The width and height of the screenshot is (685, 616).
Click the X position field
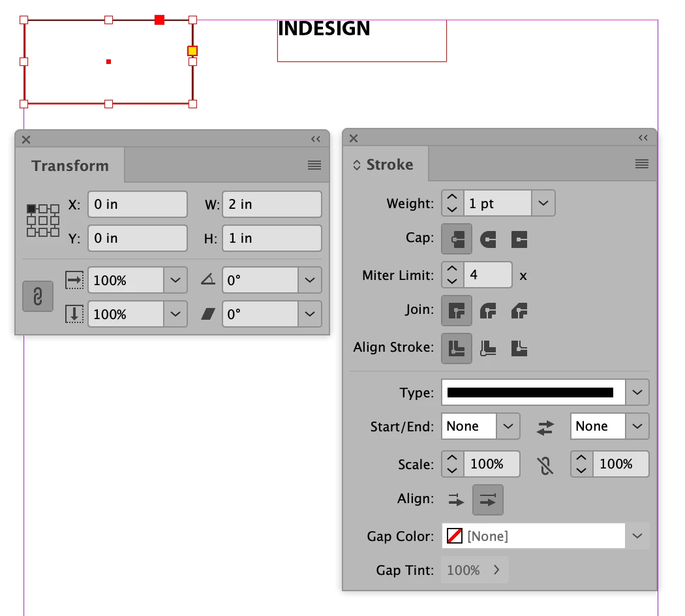point(138,204)
